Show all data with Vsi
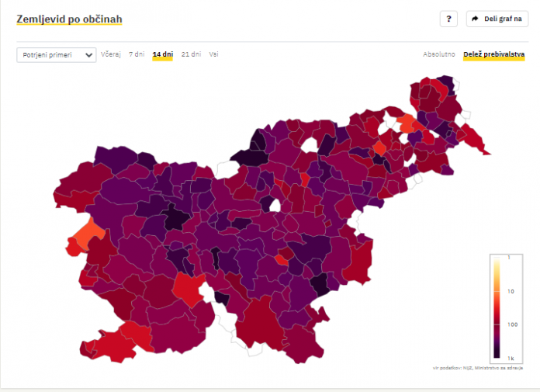 pyautogui.click(x=213, y=54)
